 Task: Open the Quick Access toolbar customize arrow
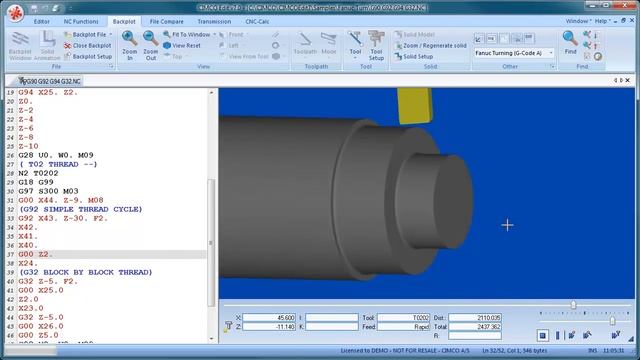[x=71, y=8]
